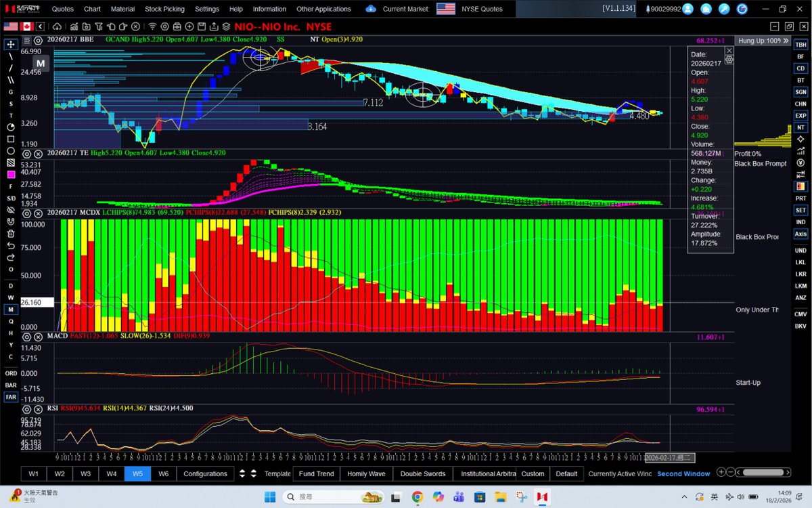This screenshot has height=508, width=812.
Task: Toggle hide drawings eye icon
Action: 11,210
